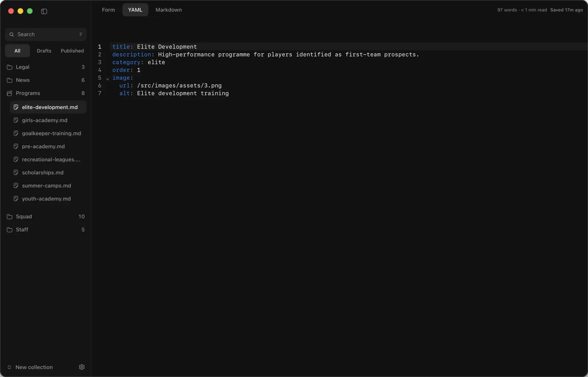
Task: Click the url path /src/images/assets/3.png
Action: pyautogui.click(x=179, y=85)
